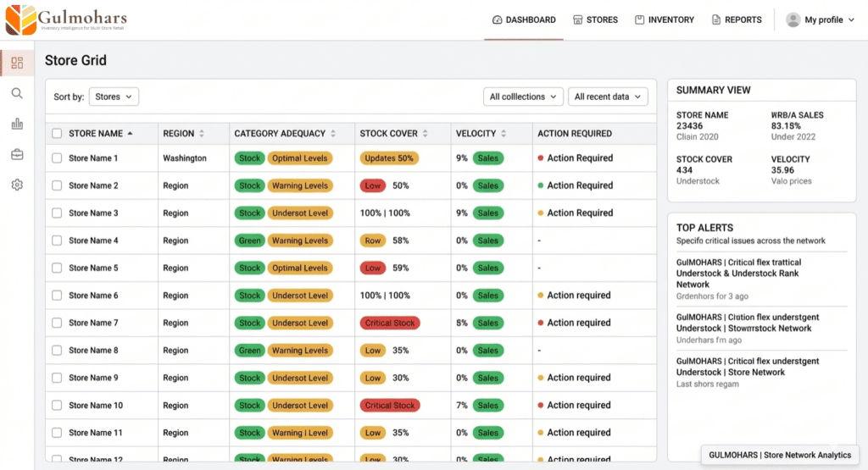This screenshot has height=470, width=868.
Task: Check the Store Name 10 checkbox
Action: click(57, 406)
